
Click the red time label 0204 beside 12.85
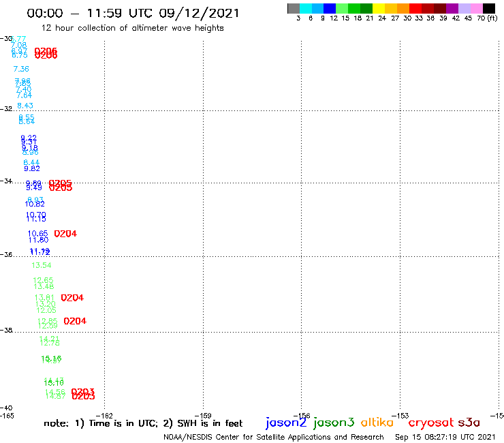click(x=75, y=321)
